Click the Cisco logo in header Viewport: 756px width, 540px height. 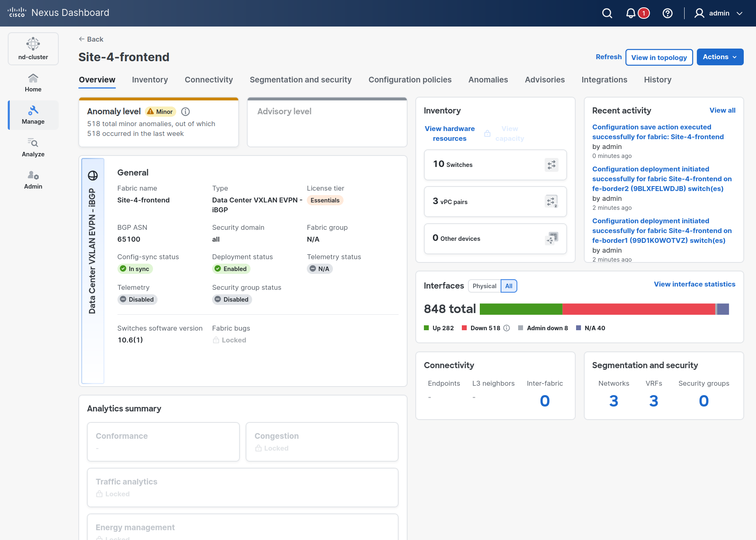coord(17,12)
